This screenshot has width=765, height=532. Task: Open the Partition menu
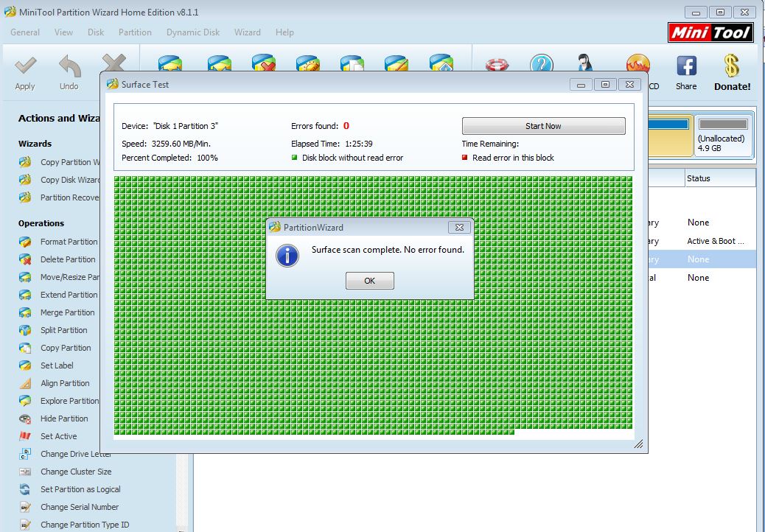click(x=135, y=32)
